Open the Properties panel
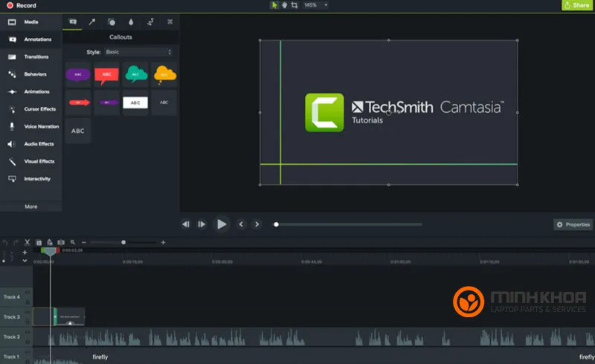 coord(573,224)
